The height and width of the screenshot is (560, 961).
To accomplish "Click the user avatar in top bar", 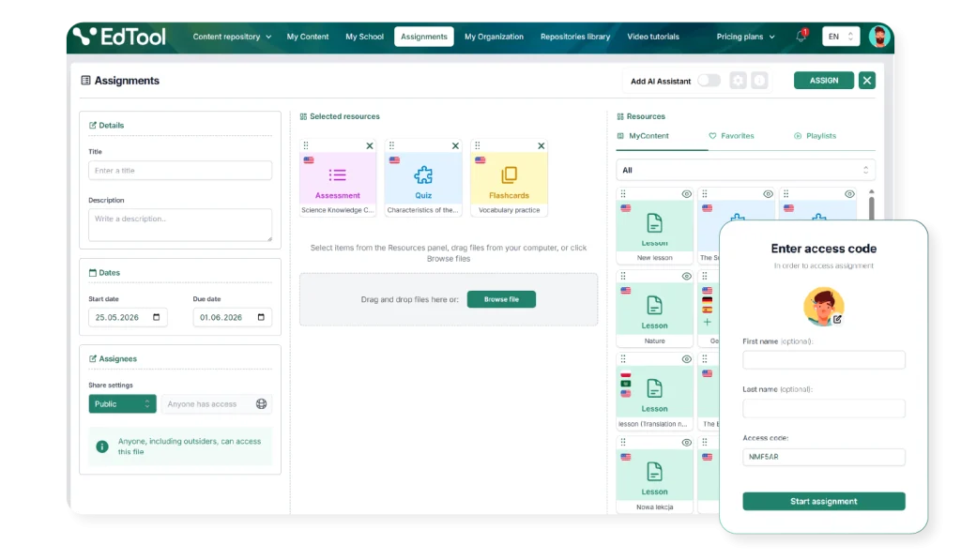I will (878, 37).
